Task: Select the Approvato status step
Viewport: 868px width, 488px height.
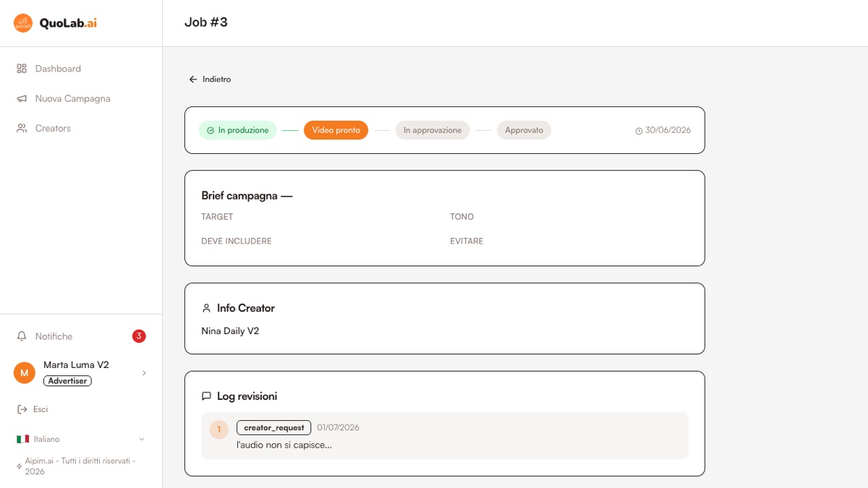Action: tap(524, 130)
